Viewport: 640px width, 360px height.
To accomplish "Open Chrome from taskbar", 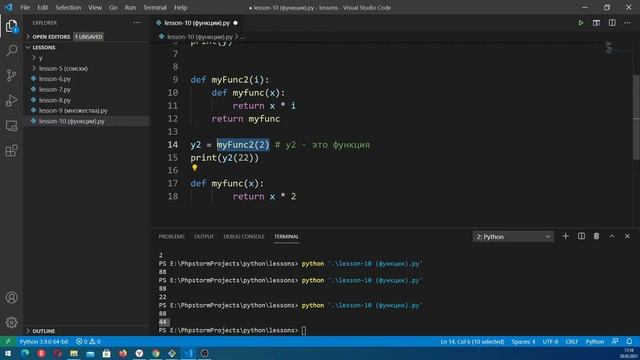I will (x=156, y=353).
